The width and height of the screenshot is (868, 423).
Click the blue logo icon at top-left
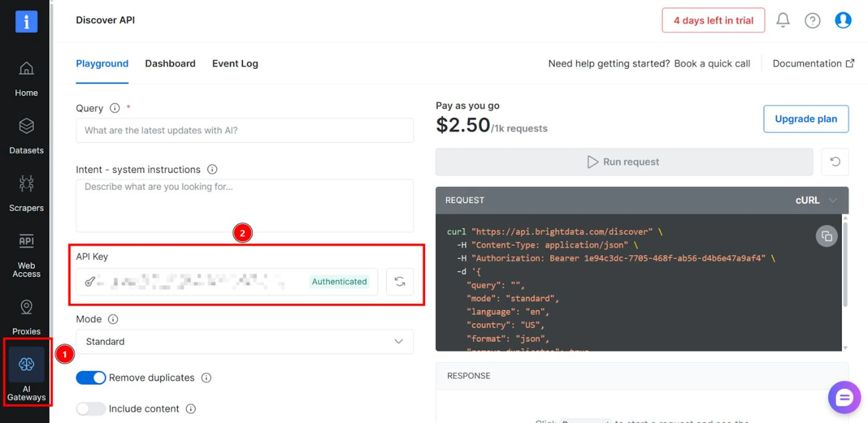26,21
